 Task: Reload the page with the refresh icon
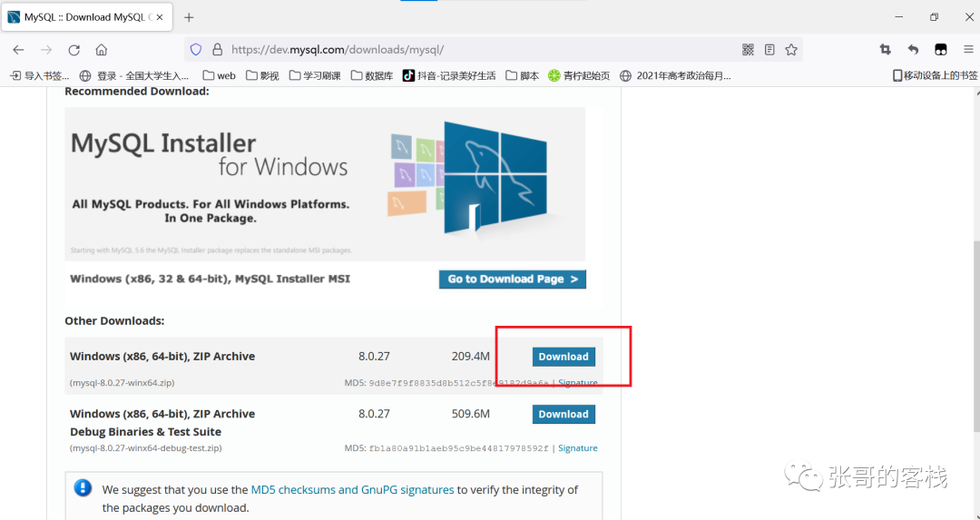point(73,50)
